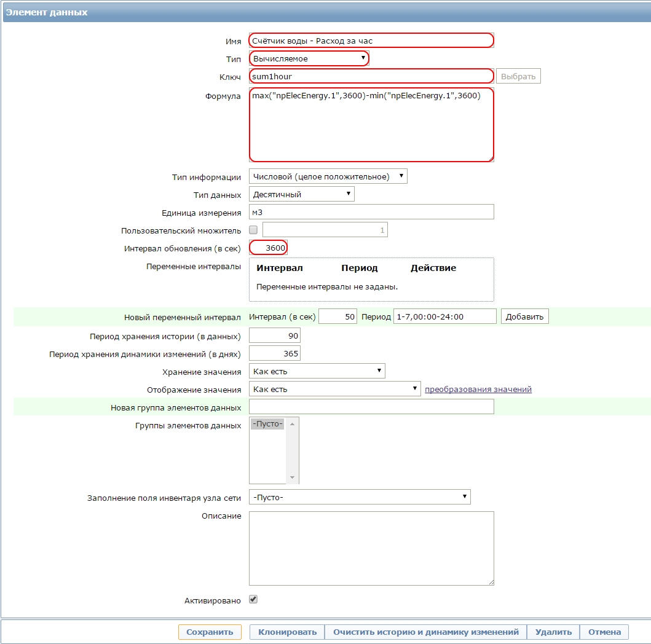This screenshot has height=644, width=651.
Task: Open the Тип dropdown set to Вычисляемое
Action: point(309,58)
